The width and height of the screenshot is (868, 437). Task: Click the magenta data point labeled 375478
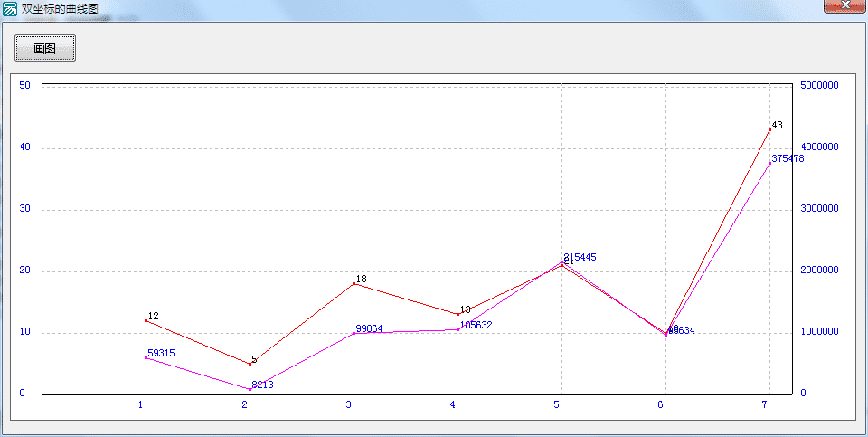coord(769,164)
